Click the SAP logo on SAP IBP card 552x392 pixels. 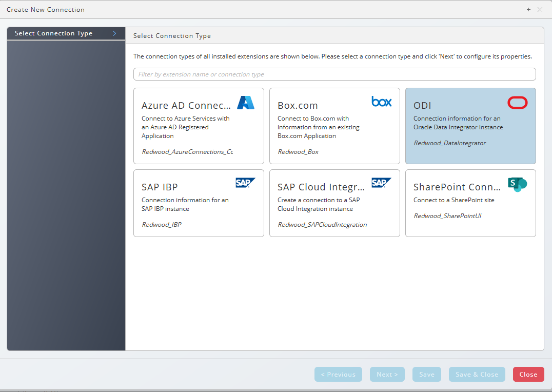coord(245,183)
